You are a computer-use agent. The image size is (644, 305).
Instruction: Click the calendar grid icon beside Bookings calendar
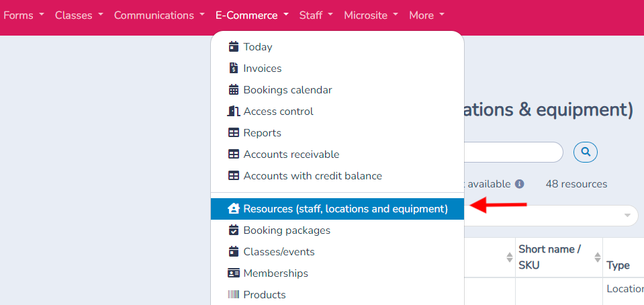(233, 89)
